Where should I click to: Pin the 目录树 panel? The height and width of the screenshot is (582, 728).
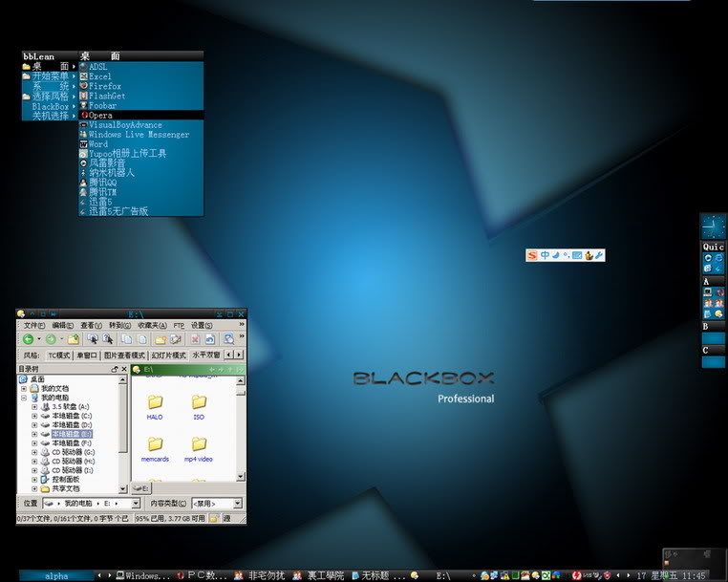[115, 369]
